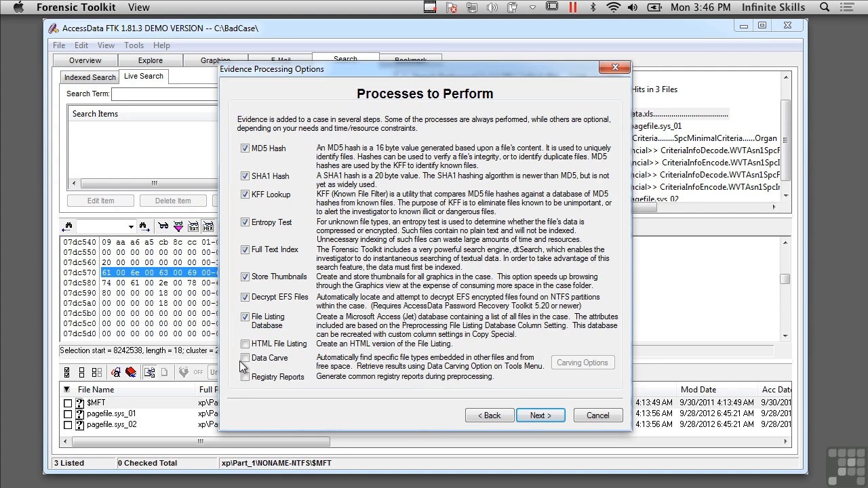Screen dimensions: 868x488
Task: Switch to the Overview tab
Action: click(x=85, y=60)
